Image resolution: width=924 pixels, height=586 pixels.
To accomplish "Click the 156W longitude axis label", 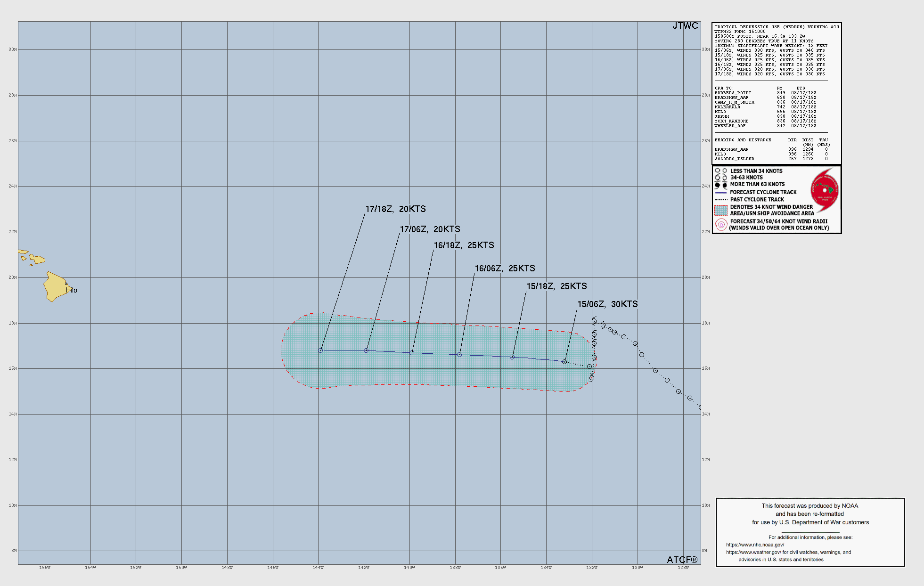I will pos(45,568).
